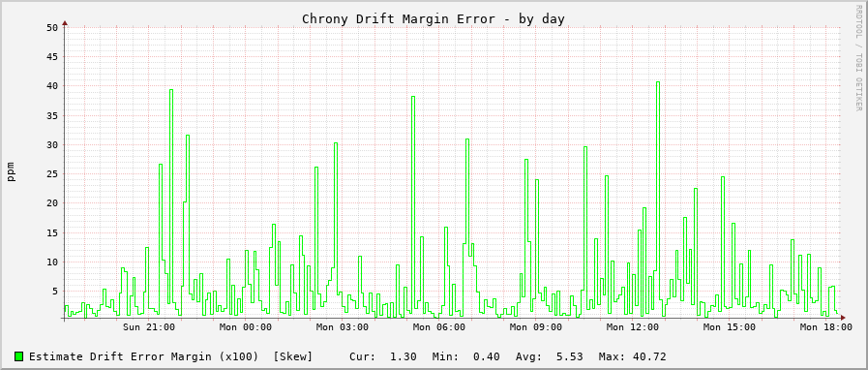Screen dimensions: 868x370
Task: Click the '40' y-axis tick label
Action: coord(52,86)
